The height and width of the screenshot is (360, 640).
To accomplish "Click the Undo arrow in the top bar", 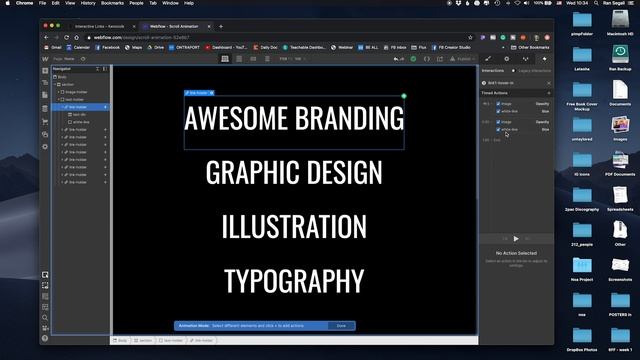I will pos(396,59).
